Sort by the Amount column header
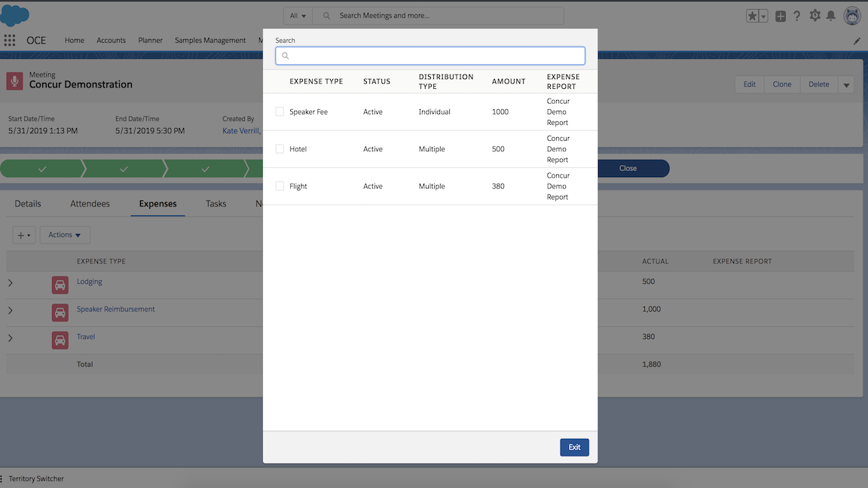 click(508, 81)
